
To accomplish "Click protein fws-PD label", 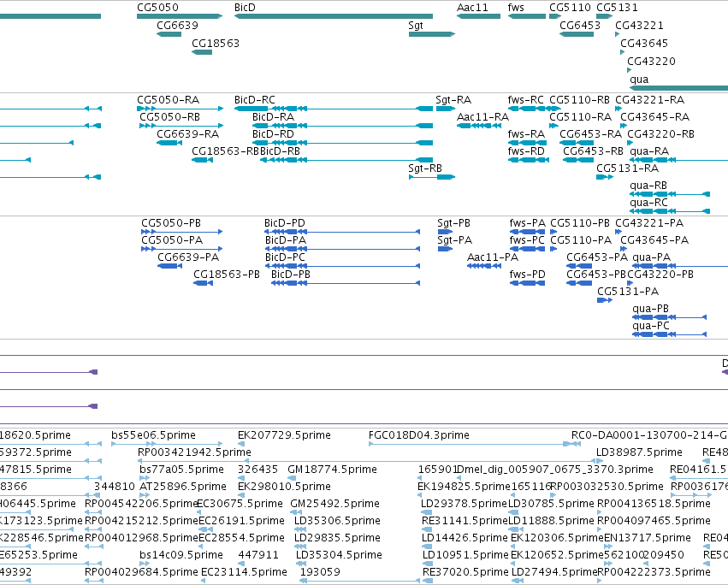I will [x=527, y=275].
